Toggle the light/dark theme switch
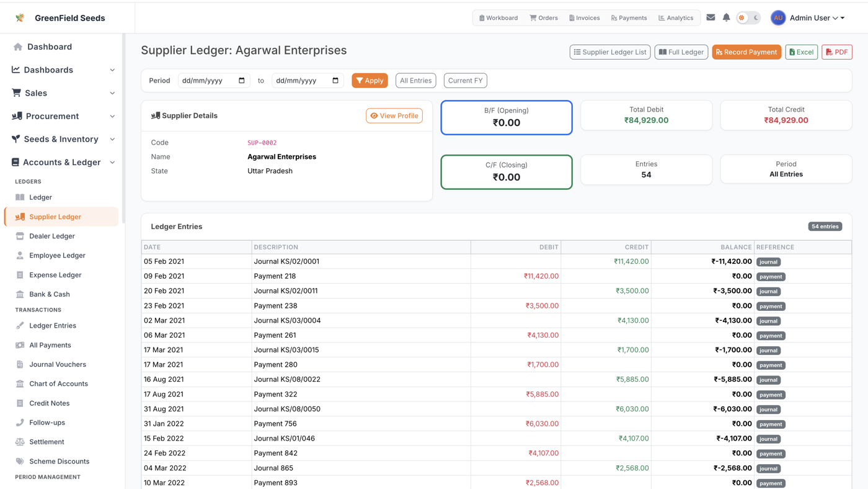868x489 pixels. coord(748,18)
